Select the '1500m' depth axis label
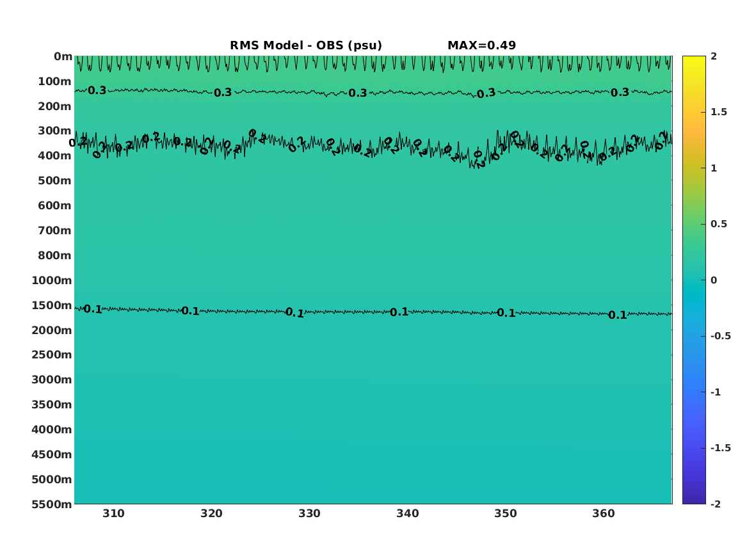Screen dimensions: 747x560 pyautogui.click(x=51, y=305)
